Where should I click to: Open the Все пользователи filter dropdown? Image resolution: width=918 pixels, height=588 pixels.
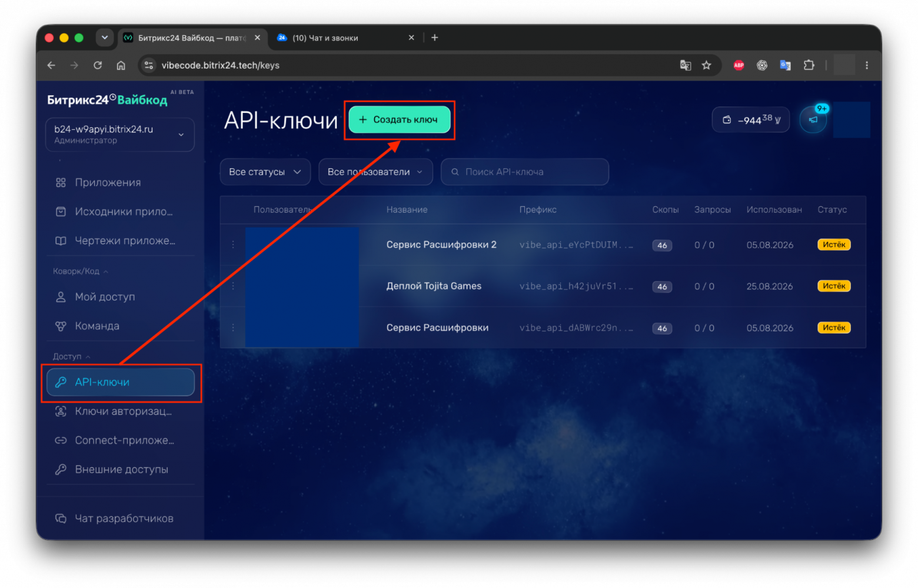pos(375,172)
